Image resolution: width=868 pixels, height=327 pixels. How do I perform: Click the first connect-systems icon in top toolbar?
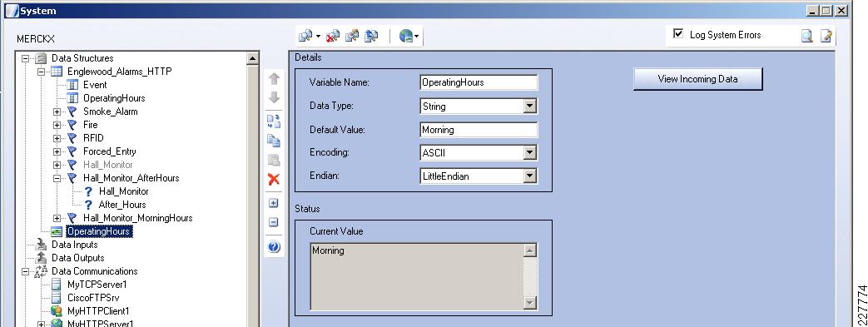coord(305,36)
